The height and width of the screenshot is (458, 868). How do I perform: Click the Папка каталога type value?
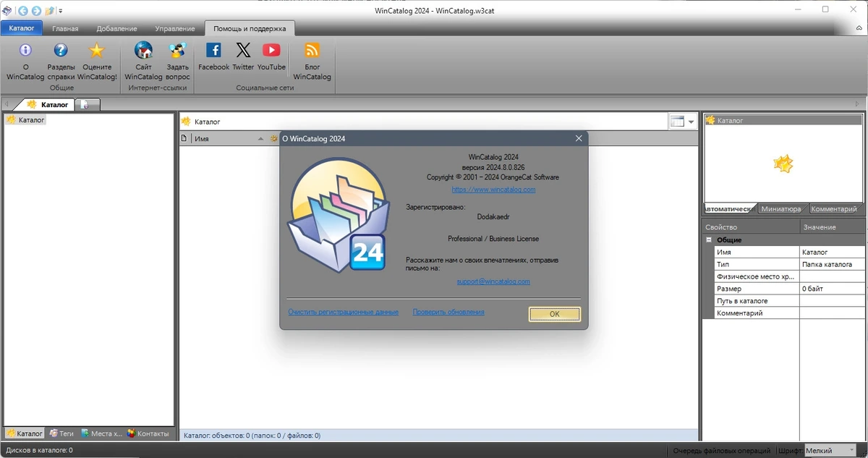[x=833, y=264]
